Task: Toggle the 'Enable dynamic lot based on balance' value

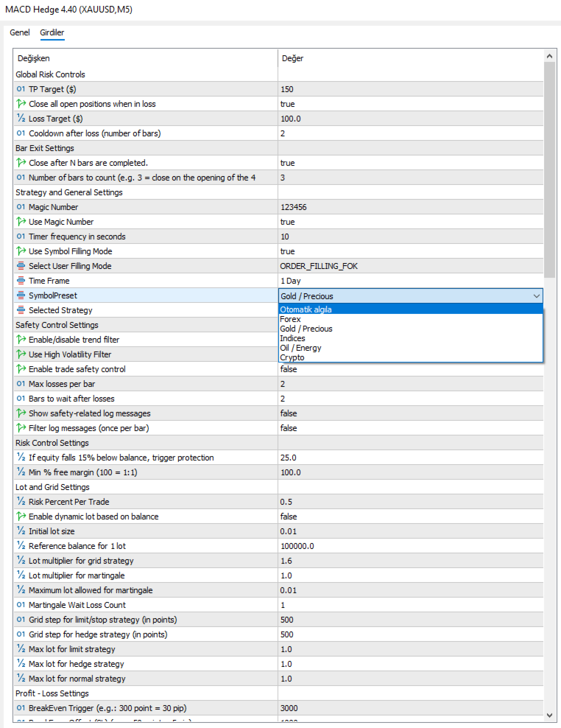Action: click(409, 517)
